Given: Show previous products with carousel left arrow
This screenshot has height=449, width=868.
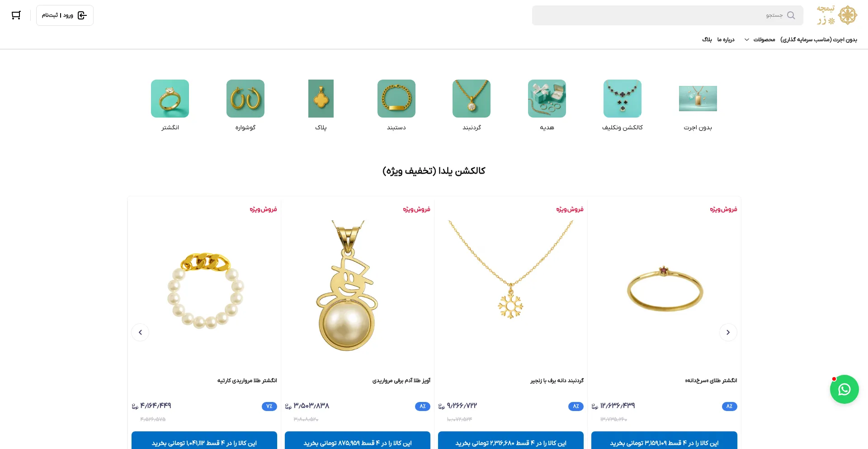Looking at the screenshot, I should [140, 332].
